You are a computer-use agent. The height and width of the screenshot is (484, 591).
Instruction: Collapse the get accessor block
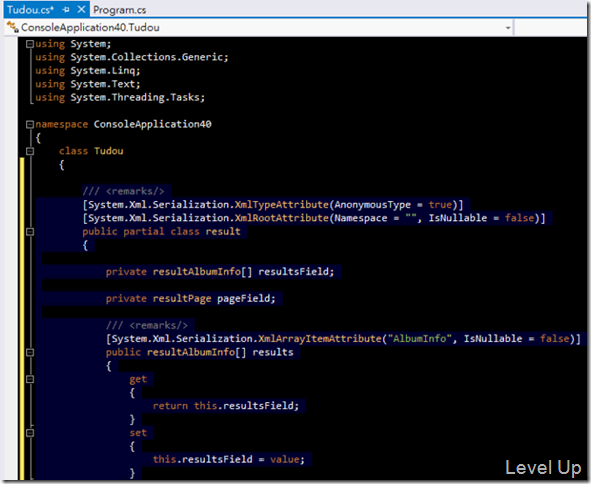pos(30,379)
